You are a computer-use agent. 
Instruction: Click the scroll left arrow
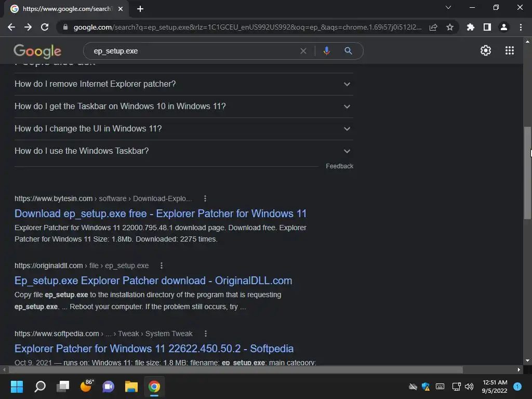4,369
